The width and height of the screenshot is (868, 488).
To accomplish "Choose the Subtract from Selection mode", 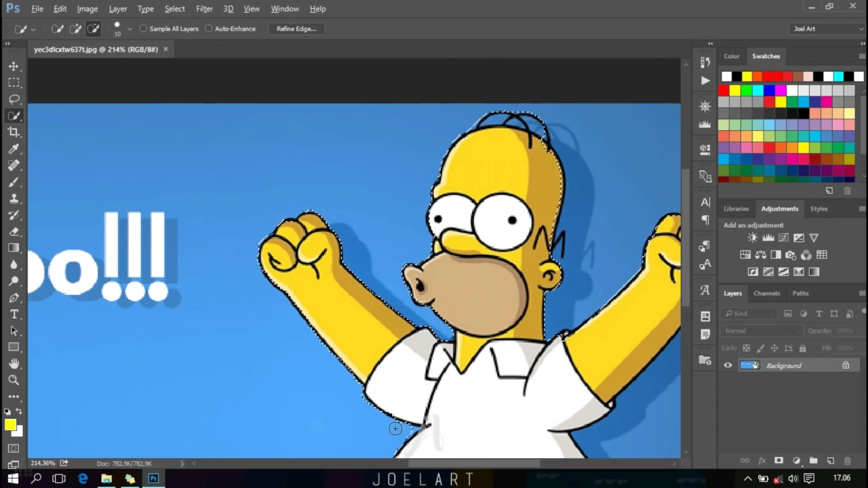I will click(93, 28).
